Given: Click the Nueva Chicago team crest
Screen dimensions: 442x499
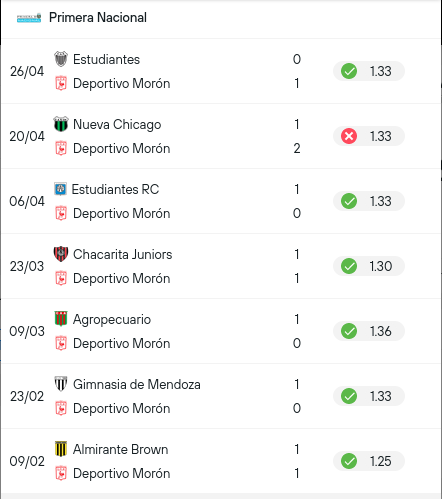Looking at the screenshot, I should pyautogui.click(x=61, y=124).
